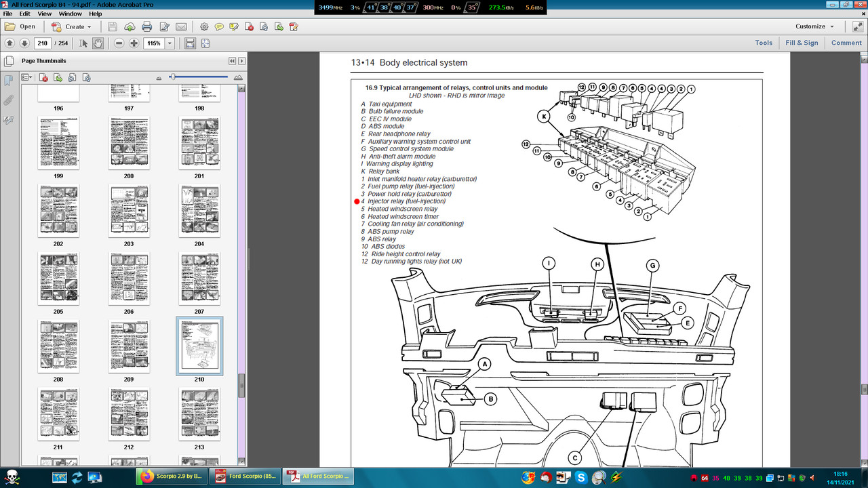The height and width of the screenshot is (488, 868).
Task: Click rotate counterclockwise icon in thumbnails toolbar
Action: click(x=73, y=78)
